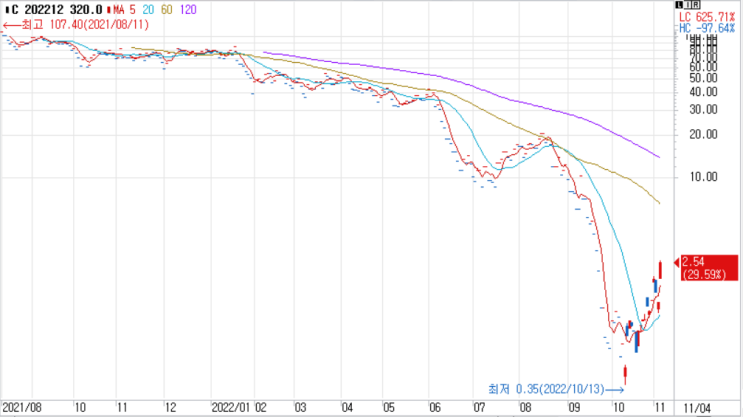Click the 11/04 current date label
This screenshot has width=743, height=417.
(697, 408)
